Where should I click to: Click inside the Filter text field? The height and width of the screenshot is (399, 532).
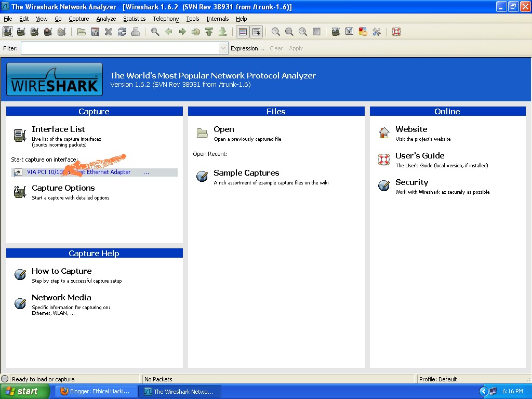tap(120, 48)
